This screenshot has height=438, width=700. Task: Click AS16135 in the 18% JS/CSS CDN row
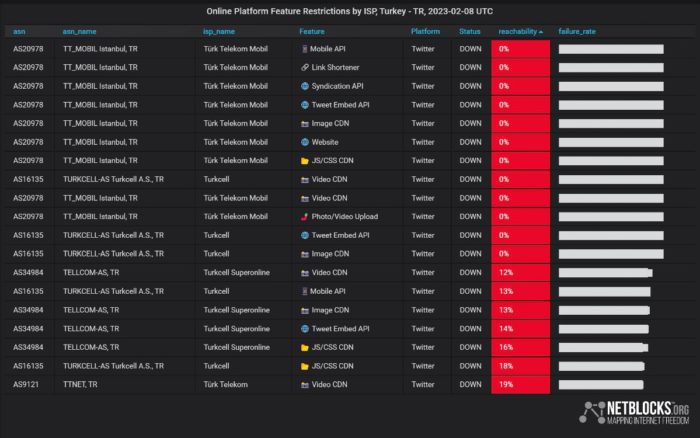(x=28, y=366)
